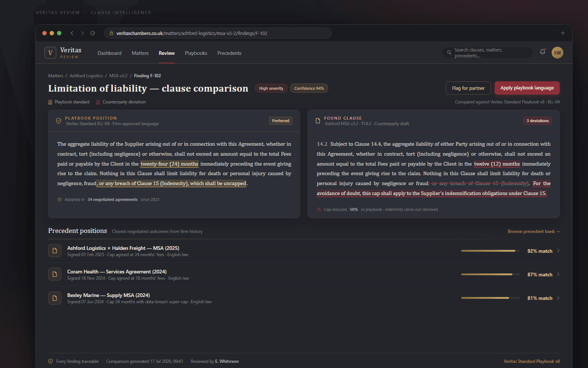This screenshot has width=588, height=368.
Task: Click the Coram Health document icon
Action: 55,274
